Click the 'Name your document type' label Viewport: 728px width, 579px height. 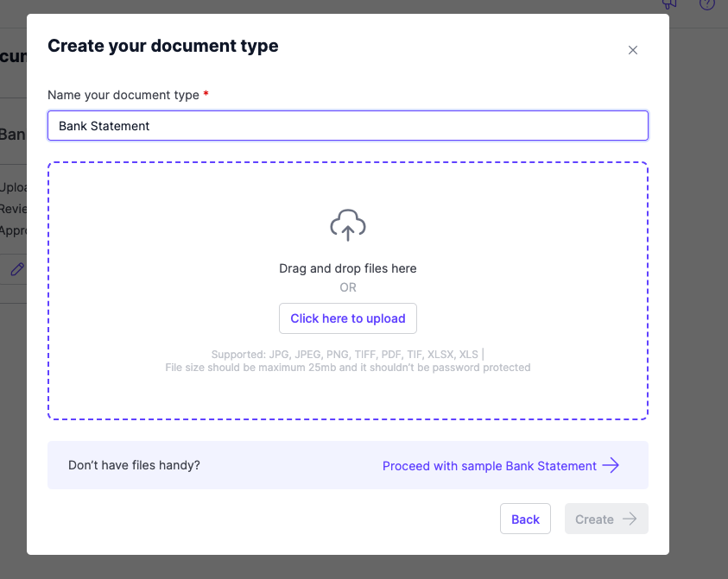(123, 95)
